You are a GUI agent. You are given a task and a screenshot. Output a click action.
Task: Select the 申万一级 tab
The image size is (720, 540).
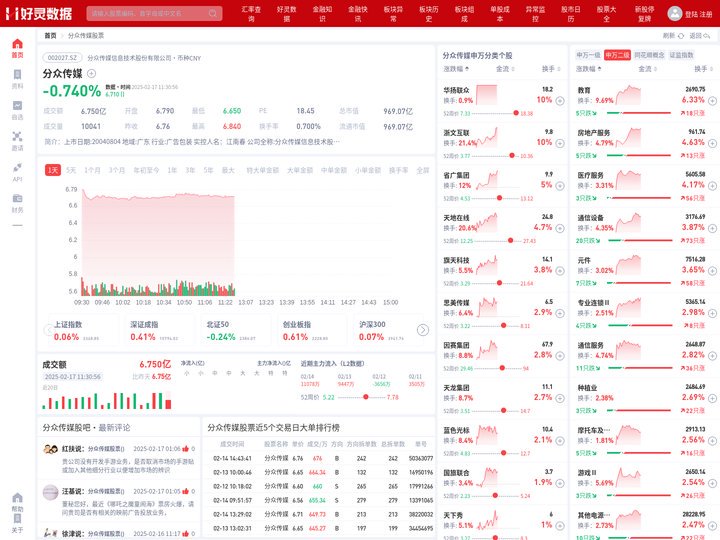point(588,55)
